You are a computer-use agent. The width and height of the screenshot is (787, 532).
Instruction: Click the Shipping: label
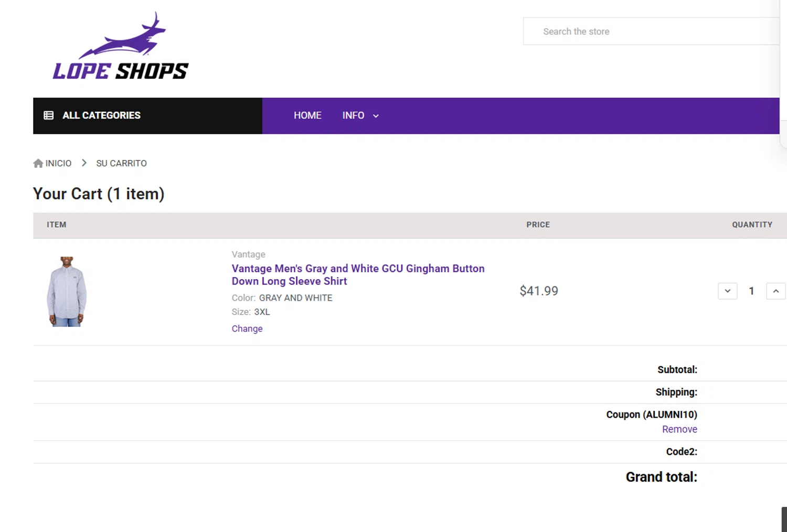point(676,392)
